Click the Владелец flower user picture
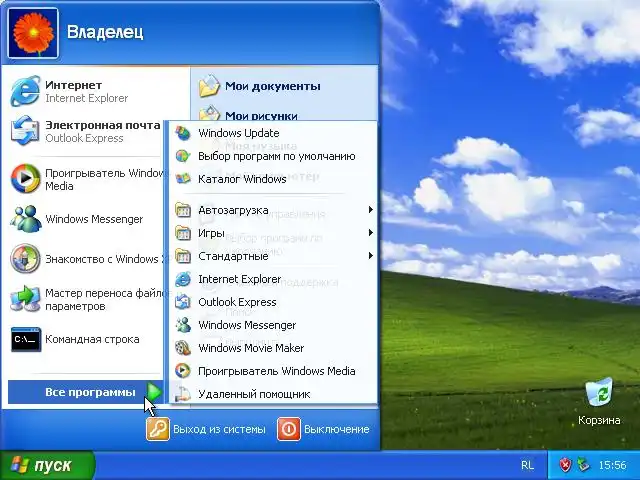640x480 pixels. 33,33
